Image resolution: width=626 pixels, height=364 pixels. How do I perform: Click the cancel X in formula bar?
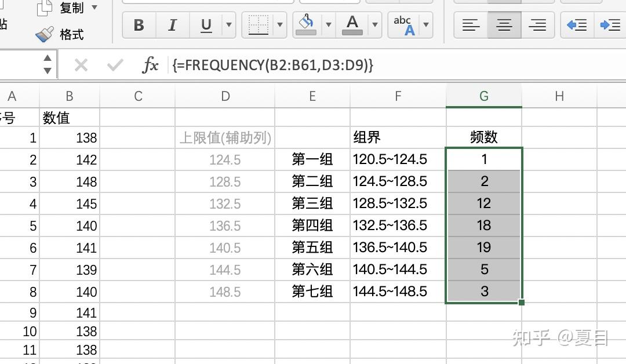(x=81, y=65)
